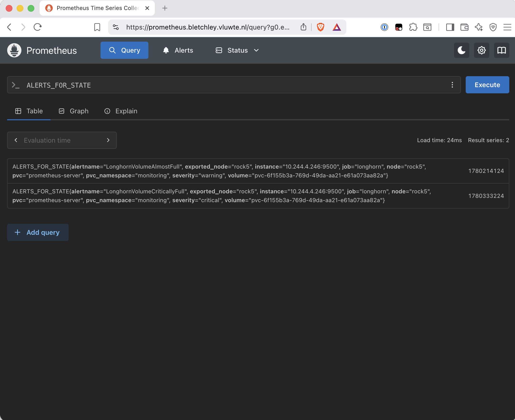
Task: Reload the current page
Action: (37, 27)
